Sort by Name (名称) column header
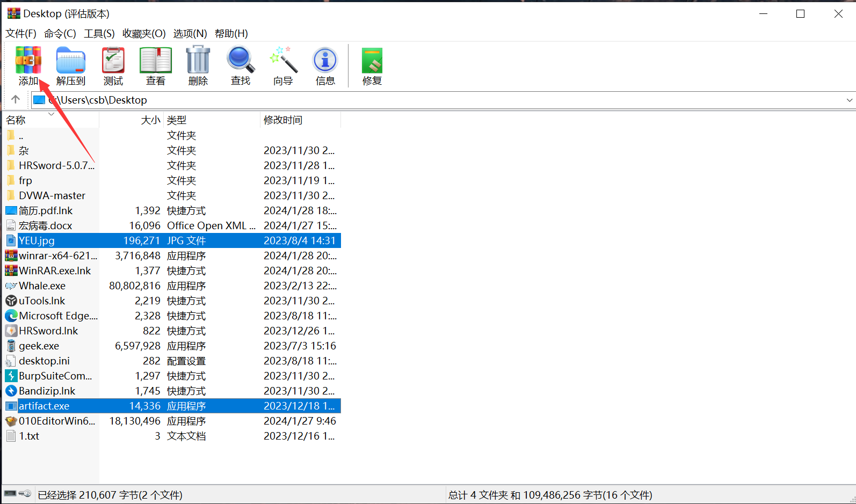Screen dimensions: 856x504 [51, 120]
